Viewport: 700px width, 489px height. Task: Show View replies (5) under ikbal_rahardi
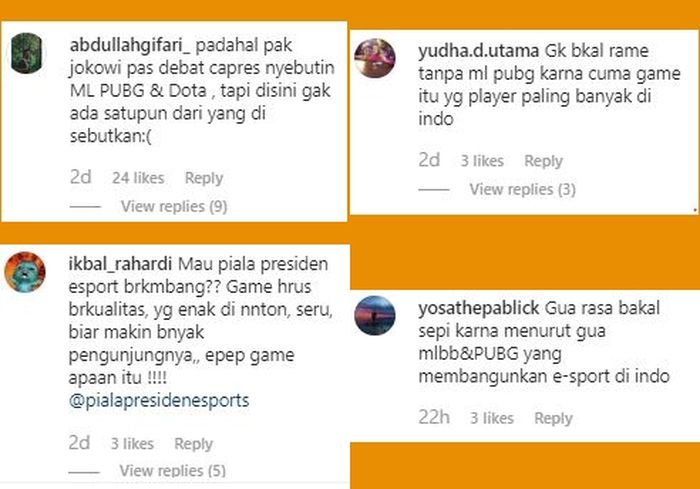coord(173,471)
